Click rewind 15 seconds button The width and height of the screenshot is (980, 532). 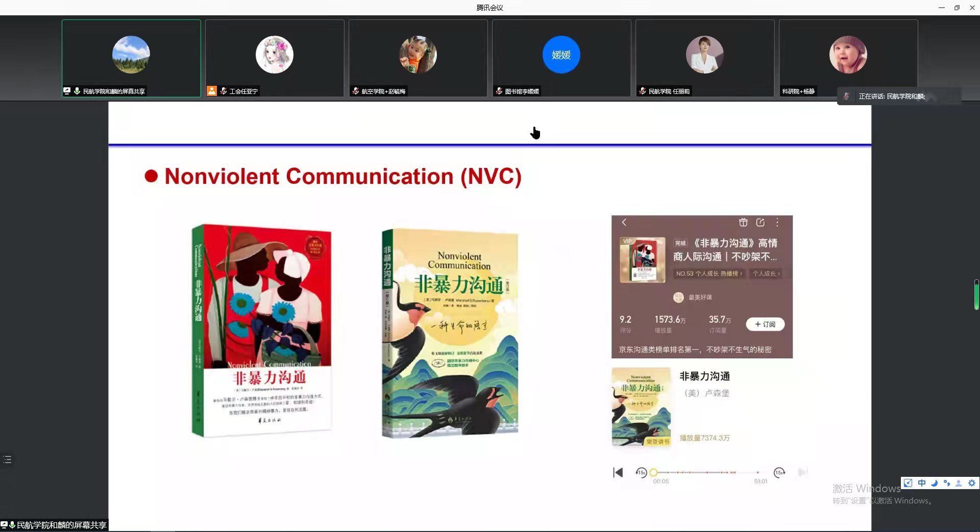point(641,472)
